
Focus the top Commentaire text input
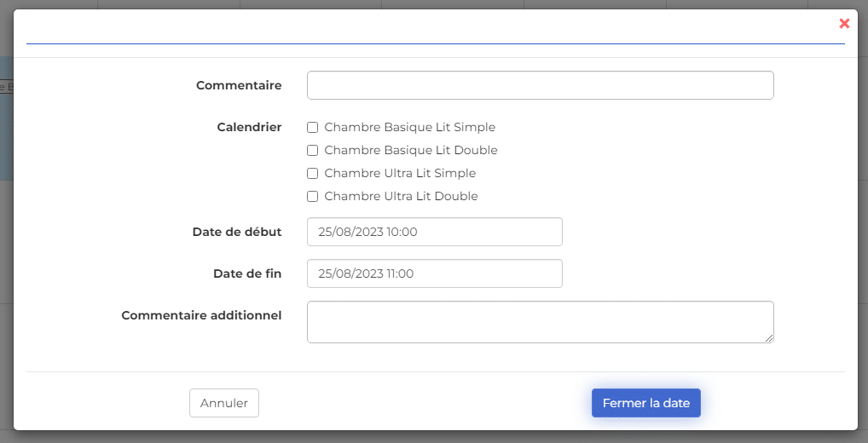(x=541, y=85)
